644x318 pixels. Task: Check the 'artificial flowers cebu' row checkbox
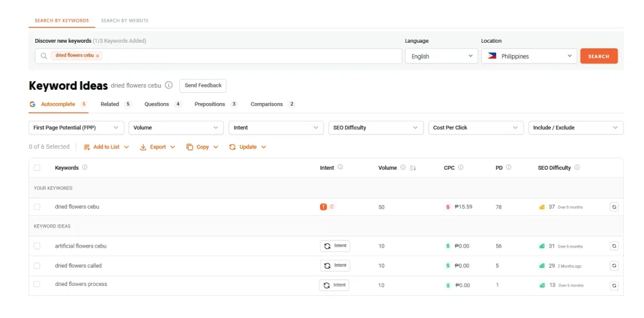[x=37, y=246]
